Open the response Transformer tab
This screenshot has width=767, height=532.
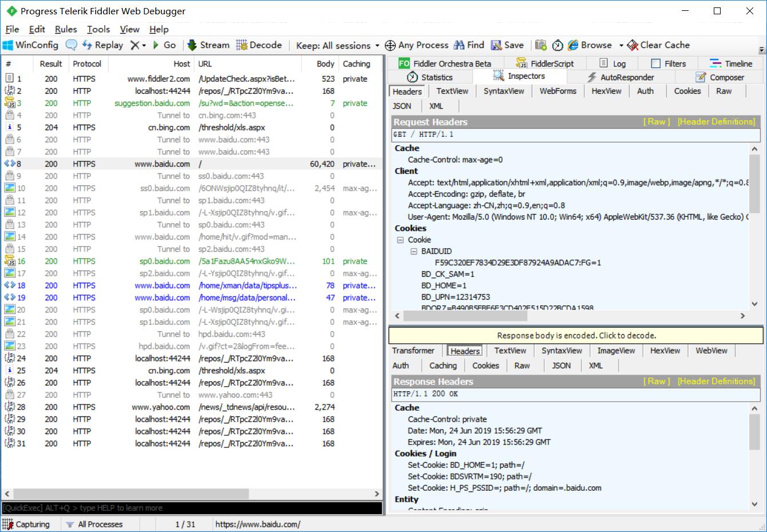pyautogui.click(x=413, y=351)
